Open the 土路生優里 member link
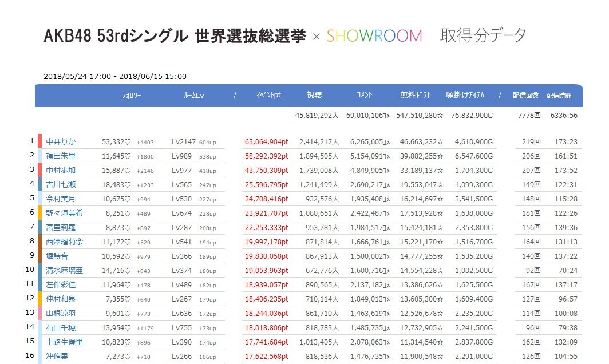609x364 pixels. [65, 342]
